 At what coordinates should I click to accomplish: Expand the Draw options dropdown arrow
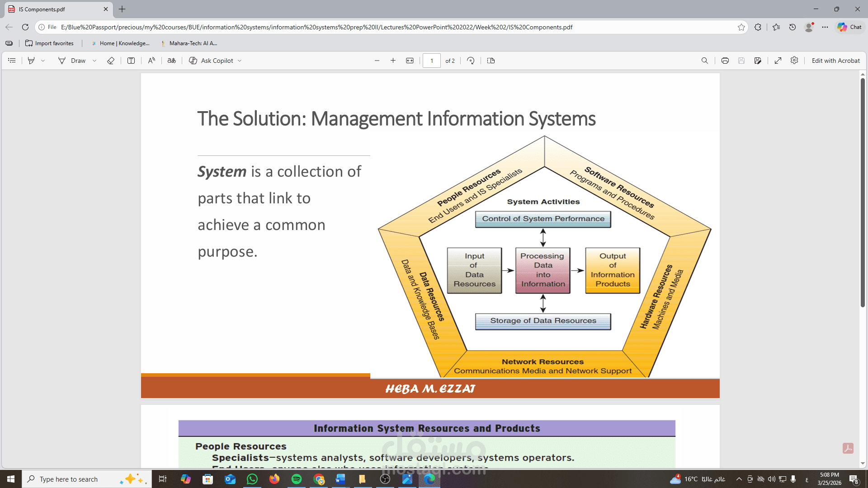(94, 61)
